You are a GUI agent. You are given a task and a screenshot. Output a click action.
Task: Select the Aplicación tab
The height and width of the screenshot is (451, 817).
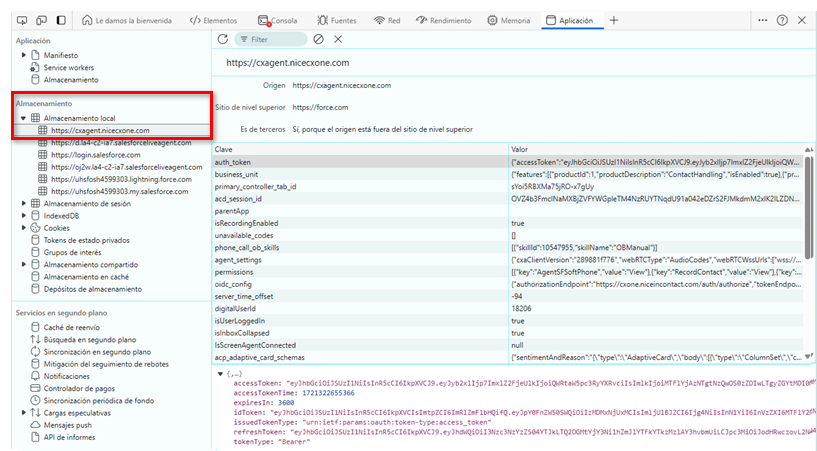570,20
